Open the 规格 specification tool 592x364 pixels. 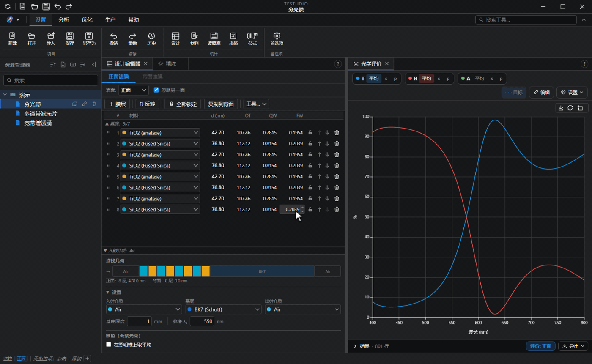(x=233, y=39)
